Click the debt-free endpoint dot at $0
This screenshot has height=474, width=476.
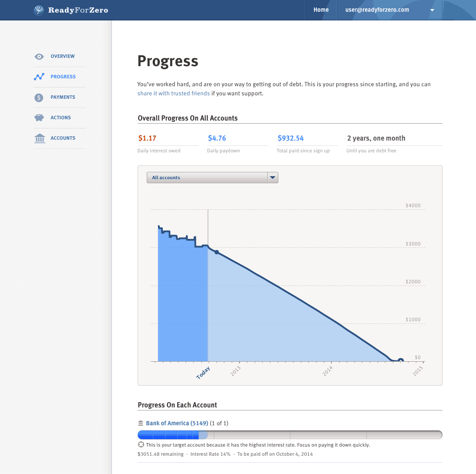pos(401,360)
